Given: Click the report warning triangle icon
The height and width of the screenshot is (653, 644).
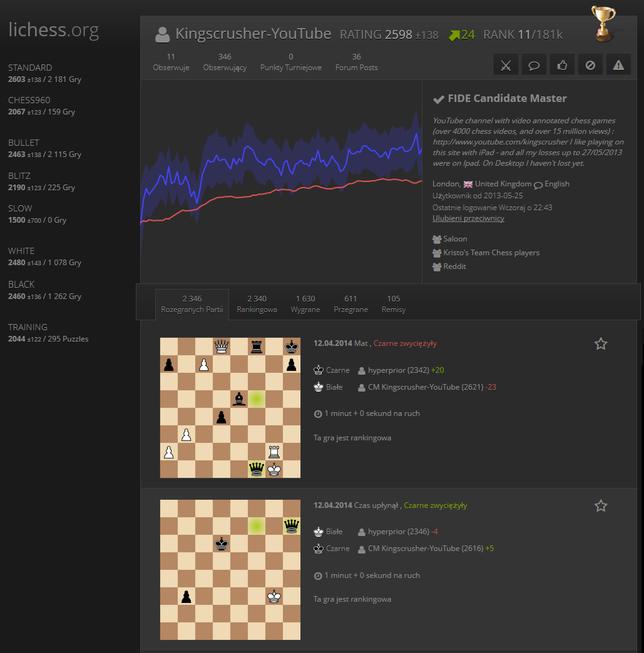Looking at the screenshot, I should click(x=618, y=64).
